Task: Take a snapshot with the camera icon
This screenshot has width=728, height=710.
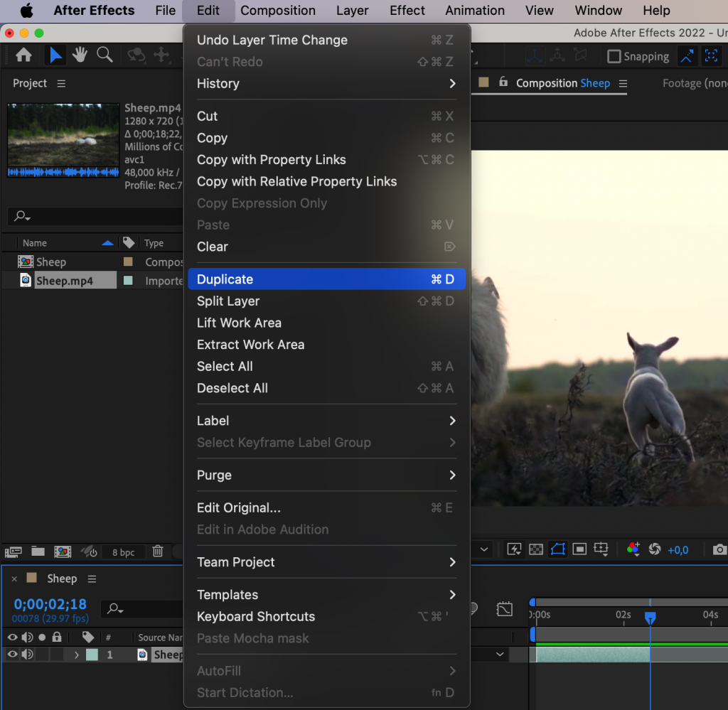Action: coord(719,549)
